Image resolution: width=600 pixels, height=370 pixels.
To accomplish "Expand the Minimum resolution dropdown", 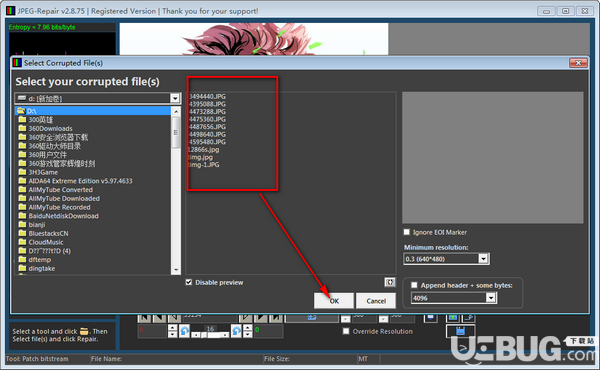I will [x=483, y=259].
